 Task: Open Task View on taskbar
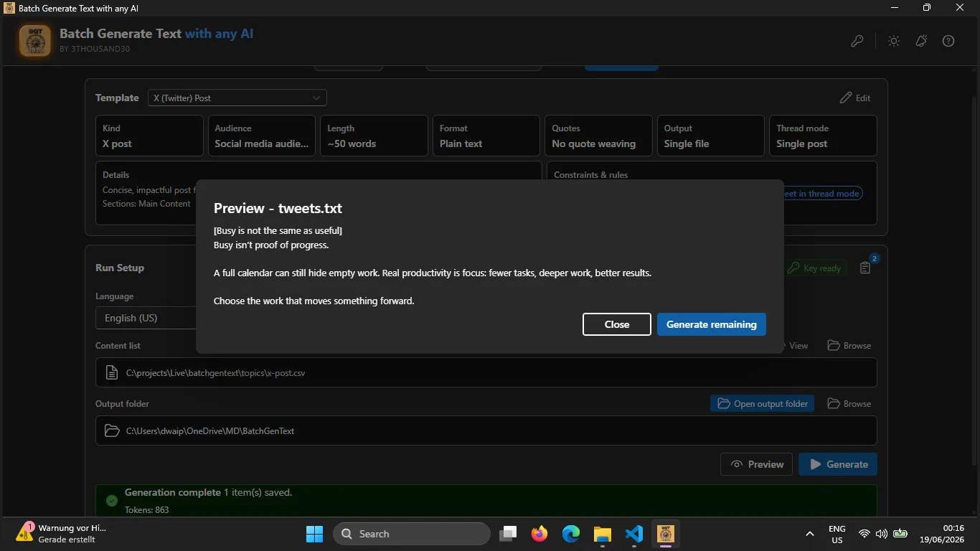509,534
